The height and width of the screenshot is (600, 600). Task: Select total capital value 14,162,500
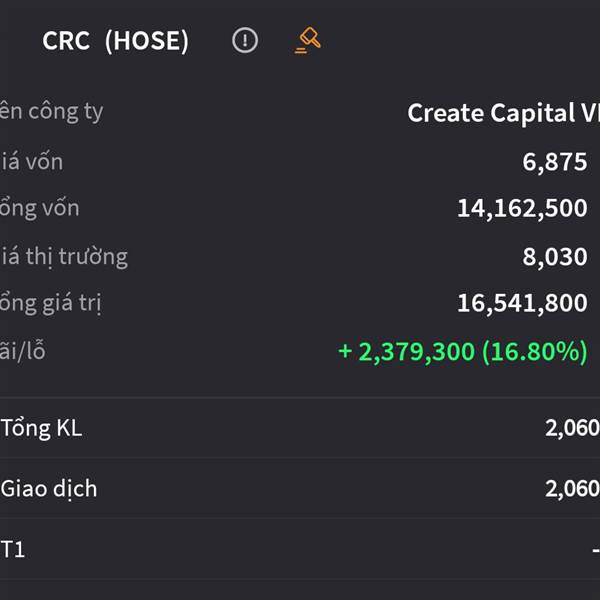pyautogui.click(x=522, y=209)
